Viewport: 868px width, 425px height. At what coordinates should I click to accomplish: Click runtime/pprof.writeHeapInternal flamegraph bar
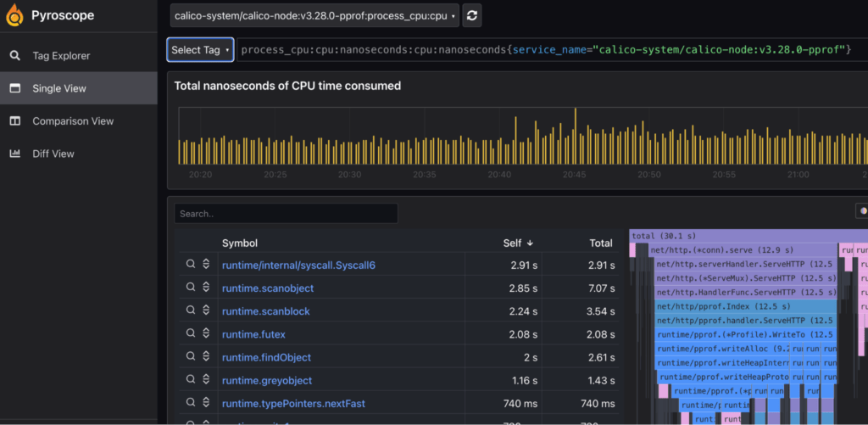(x=722, y=363)
